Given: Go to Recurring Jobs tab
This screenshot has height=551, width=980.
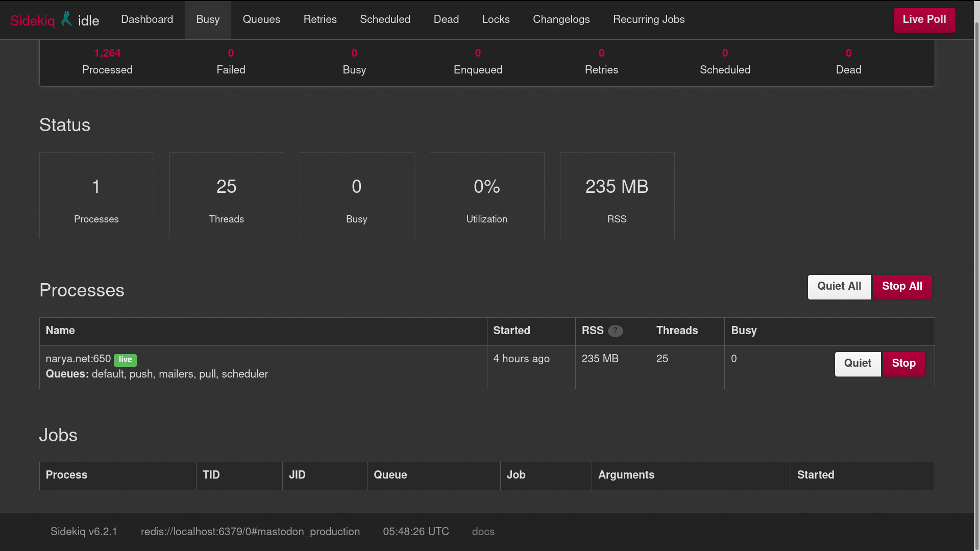Looking at the screenshot, I should click(649, 19).
